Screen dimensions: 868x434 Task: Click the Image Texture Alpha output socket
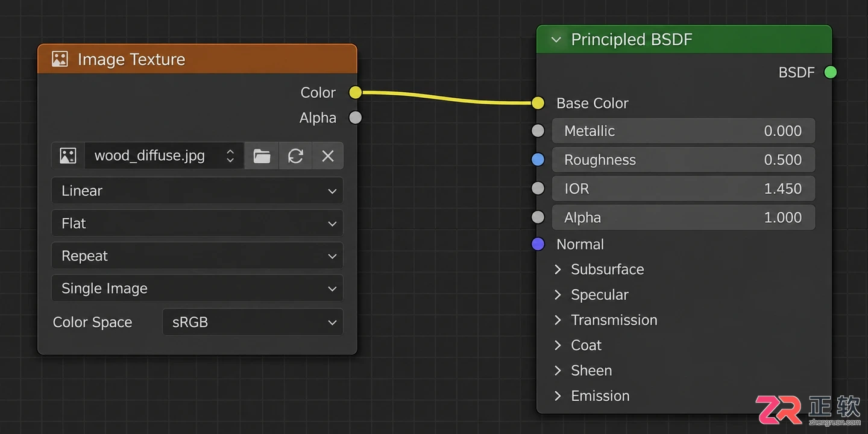[x=356, y=118]
